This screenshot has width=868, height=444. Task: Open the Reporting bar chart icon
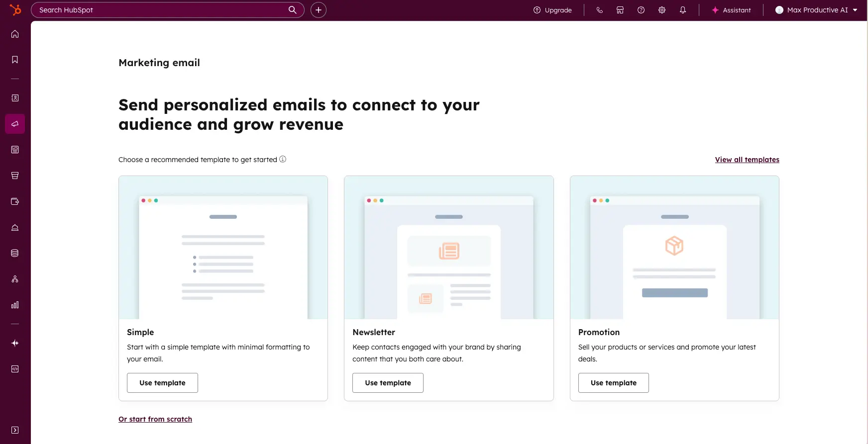[15, 305]
